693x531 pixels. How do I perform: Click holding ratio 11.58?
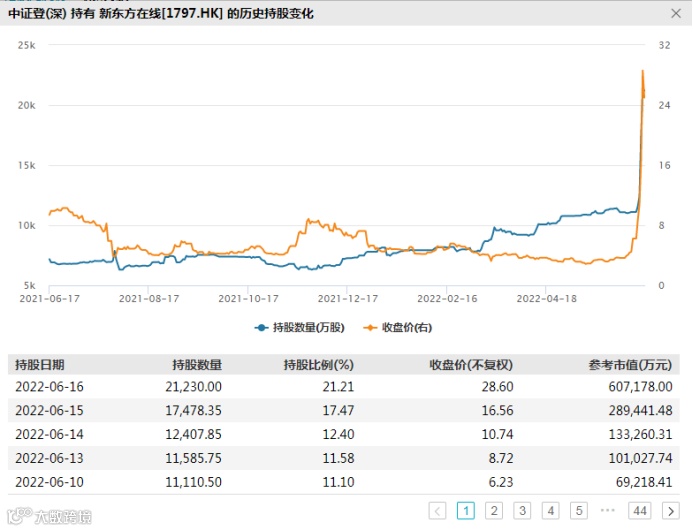338,458
